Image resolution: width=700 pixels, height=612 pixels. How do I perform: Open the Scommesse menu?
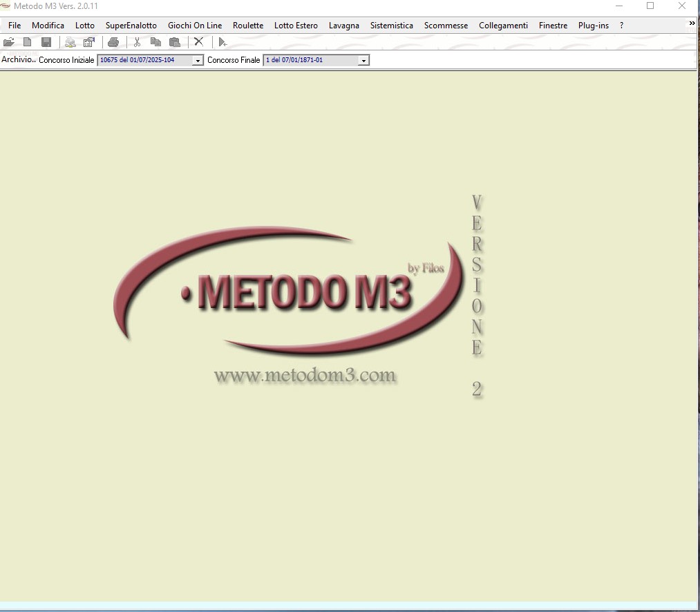(446, 26)
